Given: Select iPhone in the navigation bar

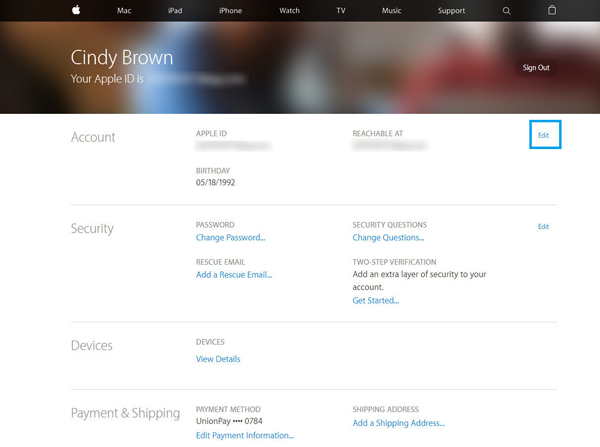Looking at the screenshot, I should 230,11.
